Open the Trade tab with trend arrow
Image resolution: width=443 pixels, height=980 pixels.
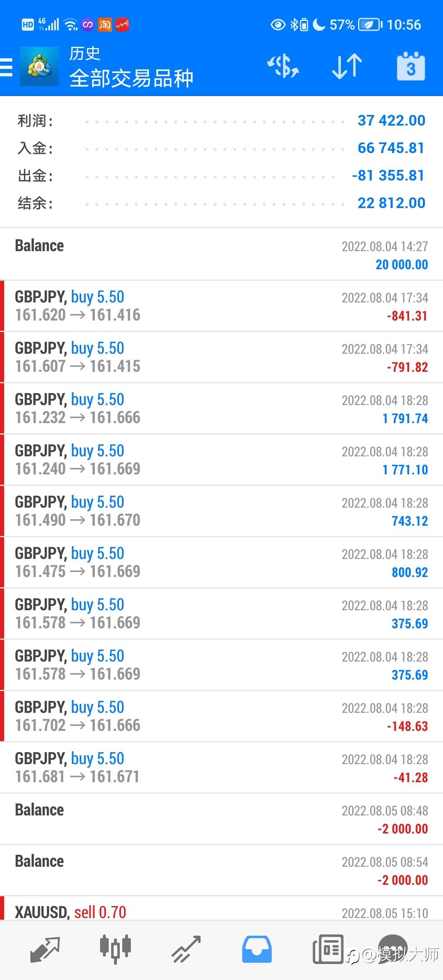pyautogui.click(x=186, y=950)
